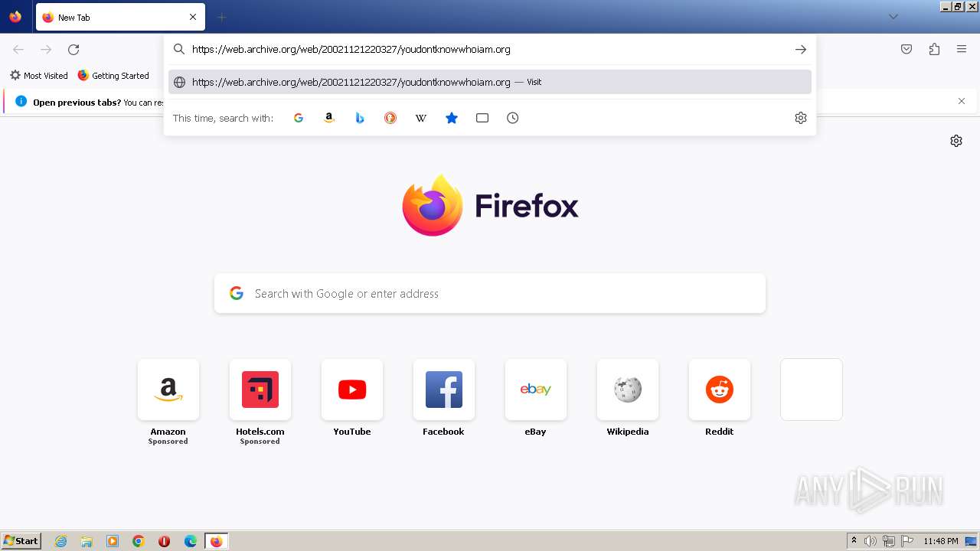Close the New Tab tab
The height and width of the screenshot is (551, 980).
[x=193, y=17]
